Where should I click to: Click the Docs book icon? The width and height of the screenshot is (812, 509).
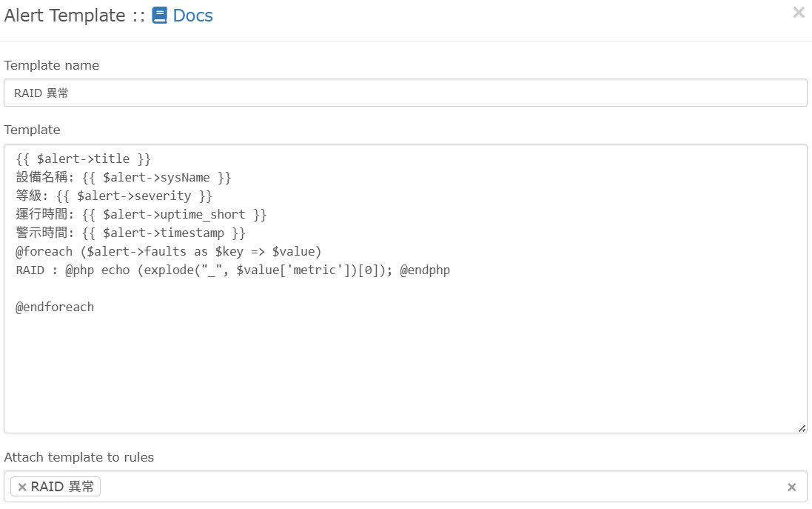click(x=160, y=16)
